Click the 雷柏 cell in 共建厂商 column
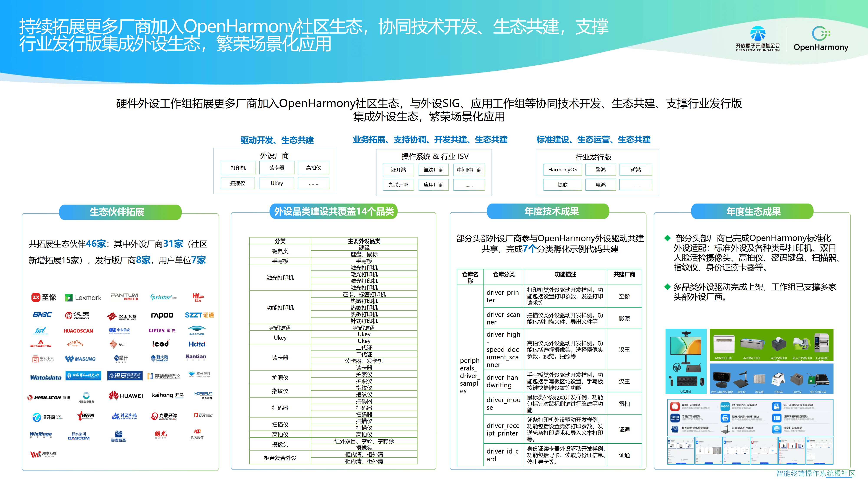The height and width of the screenshot is (488, 868). (624, 403)
